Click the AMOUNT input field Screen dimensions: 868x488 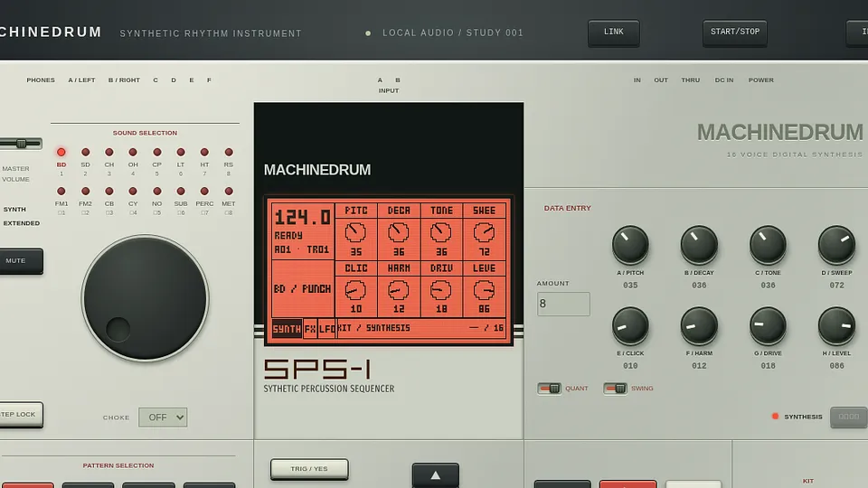563,304
